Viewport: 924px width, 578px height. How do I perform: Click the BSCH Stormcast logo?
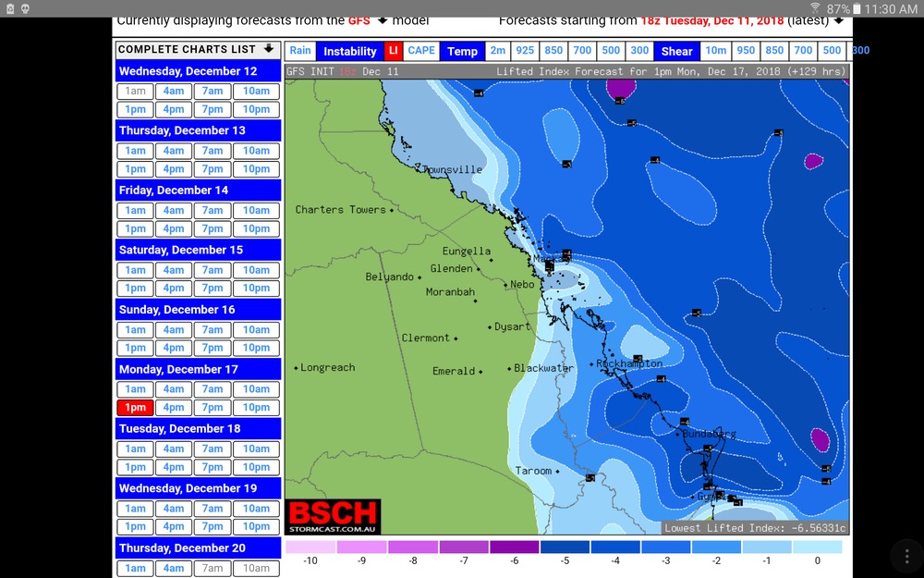333,517
